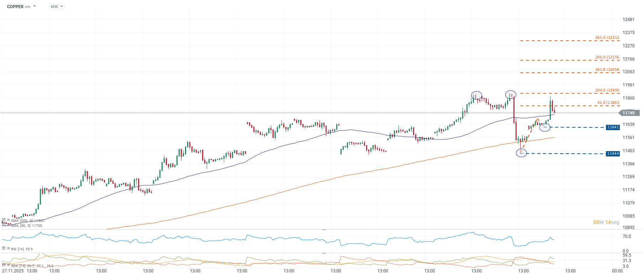Click the Fibonacci 200.0 (12156) label
Screen dimensions: 644x277
607,57
